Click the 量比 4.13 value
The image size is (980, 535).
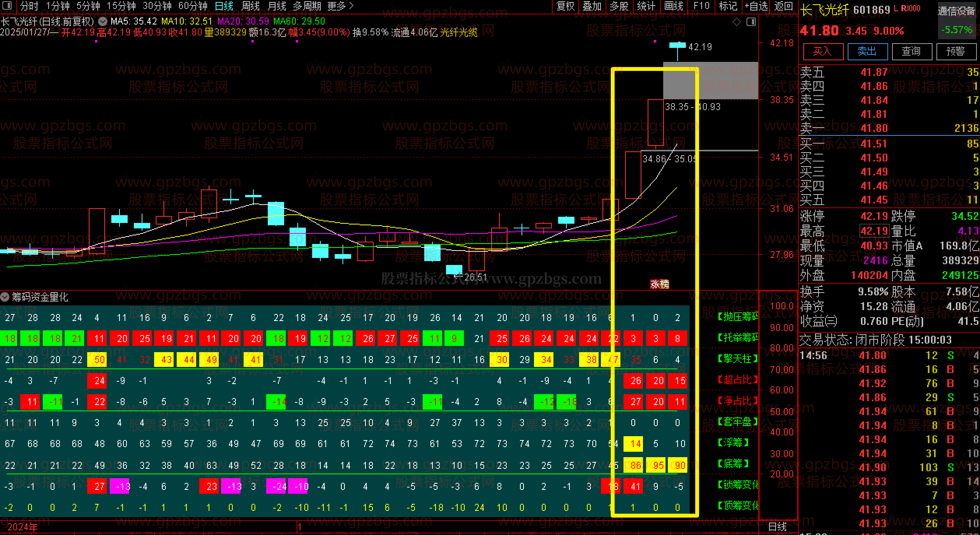pyautogui.click(x=968, y=231)
